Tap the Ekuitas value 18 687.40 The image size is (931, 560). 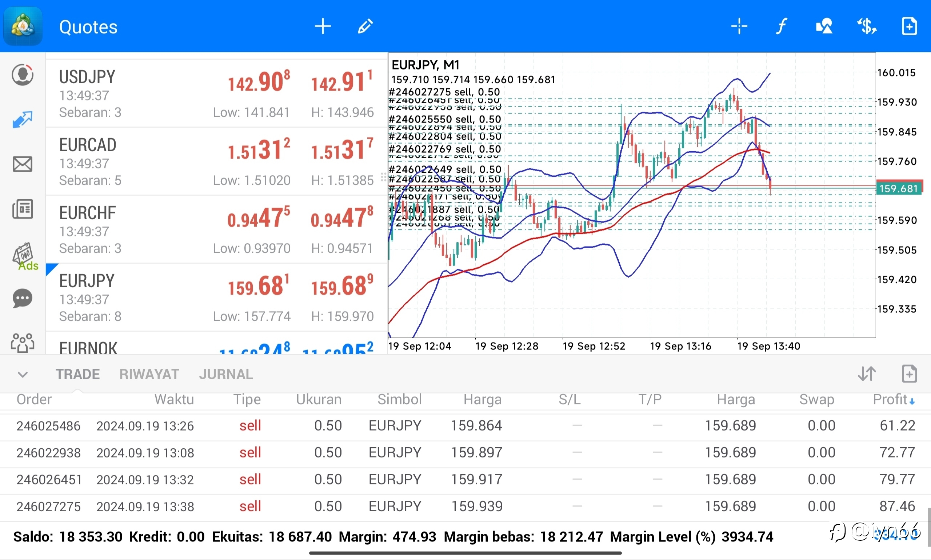300,537
